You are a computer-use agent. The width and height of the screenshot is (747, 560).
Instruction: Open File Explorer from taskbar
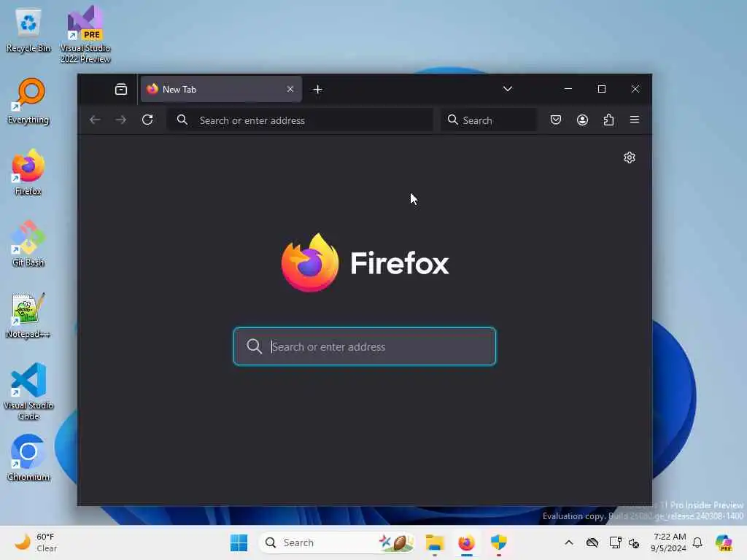point(435,542)
